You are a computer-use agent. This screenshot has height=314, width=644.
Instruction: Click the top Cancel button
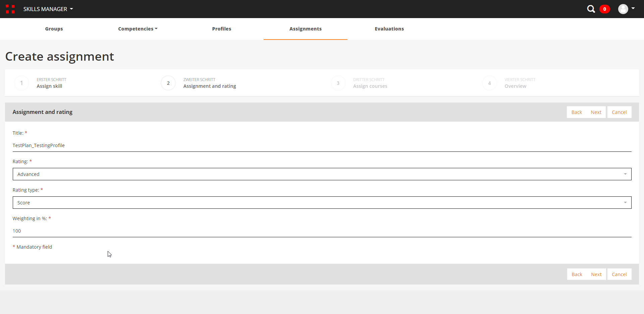coord(619,112)
